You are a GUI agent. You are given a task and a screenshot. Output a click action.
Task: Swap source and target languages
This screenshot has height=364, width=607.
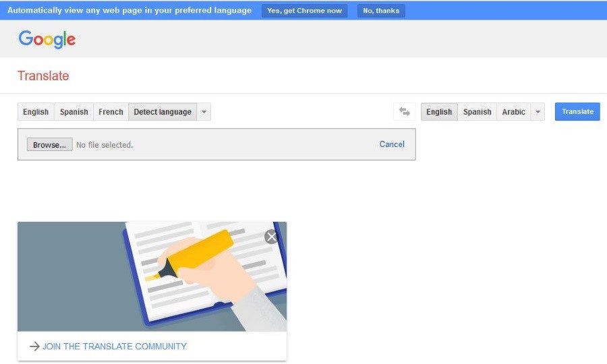(x=405, y=112)
